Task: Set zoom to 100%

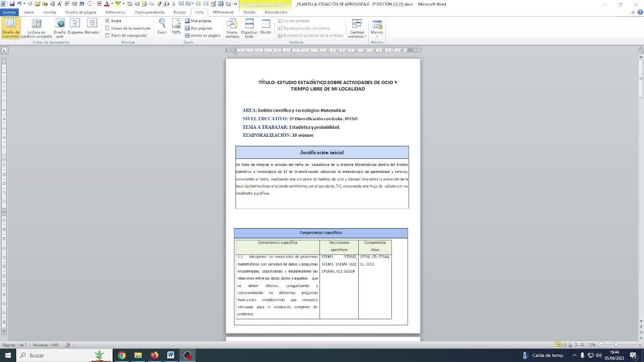Action: pos(176,27)
